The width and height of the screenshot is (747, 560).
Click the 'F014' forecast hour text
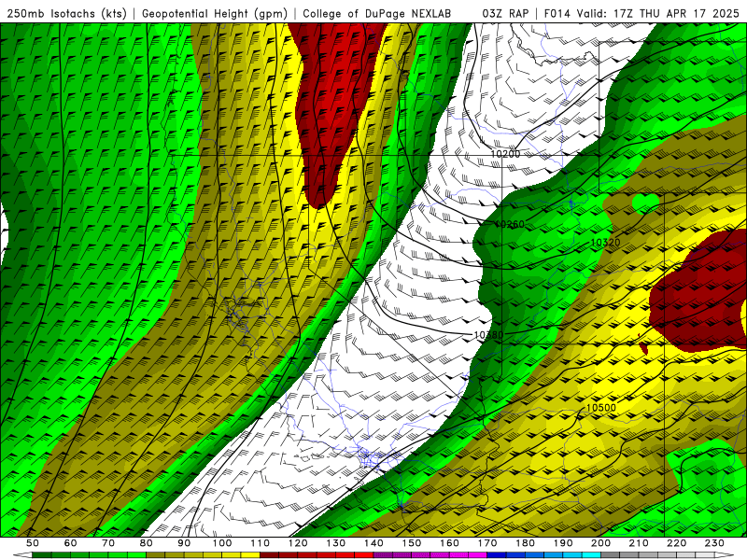[x=557, y=14]
